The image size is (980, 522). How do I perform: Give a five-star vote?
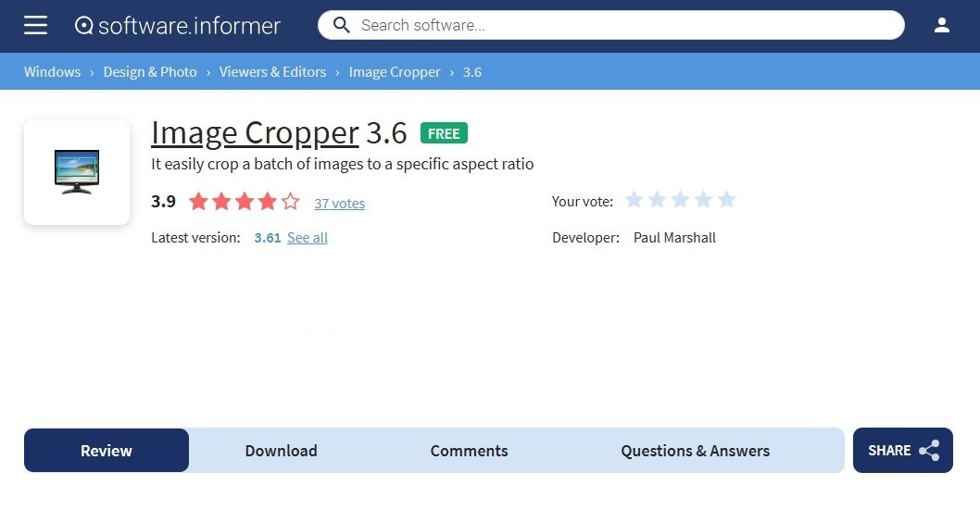click(x=726, y=200)
